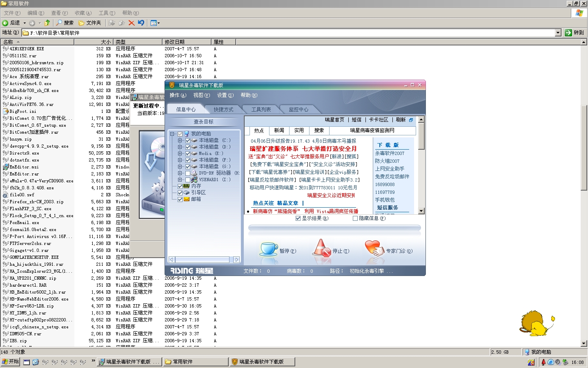Open the 文件 menu in Explorer
The height and width of the screenshot is (368, 588).
[12, 13]
